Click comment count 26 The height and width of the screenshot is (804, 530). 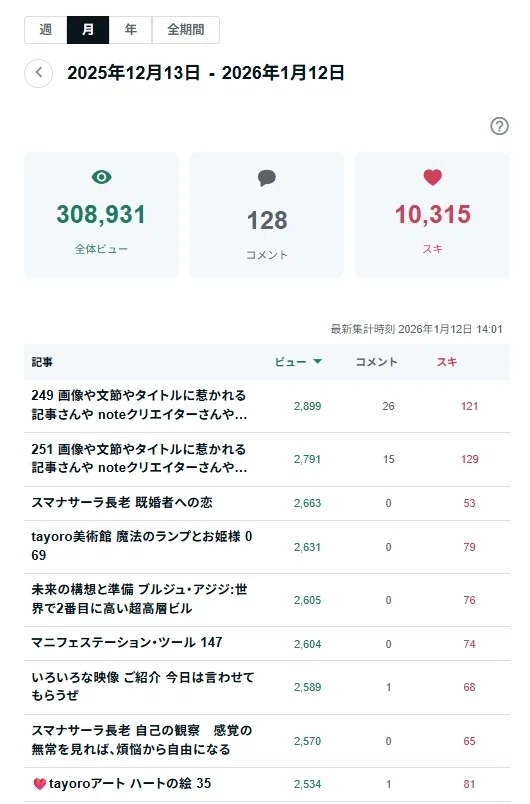(x=389, y=406)
